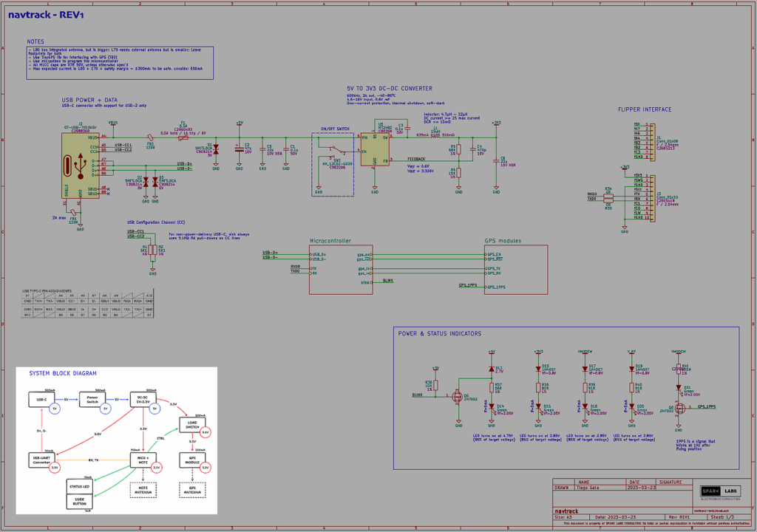The height and width of the screenshot is (532, 757).
Task: Click the USB-C block in the block diagram
Action: click(x=41, y=400)
